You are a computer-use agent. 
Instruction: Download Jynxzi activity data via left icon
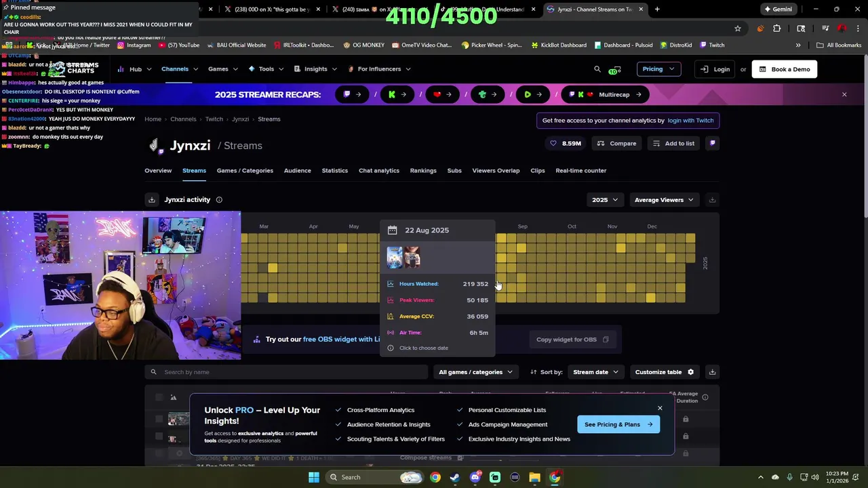pos(152,200)
